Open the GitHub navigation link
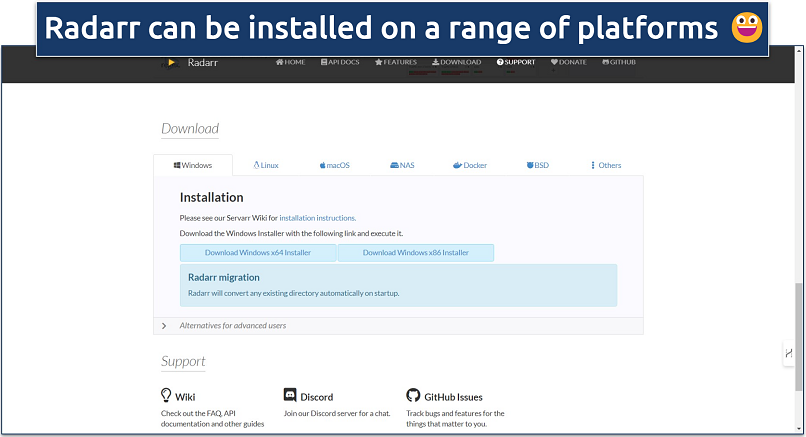The height and width of the screenshot is (437, 806). [619, 62]
